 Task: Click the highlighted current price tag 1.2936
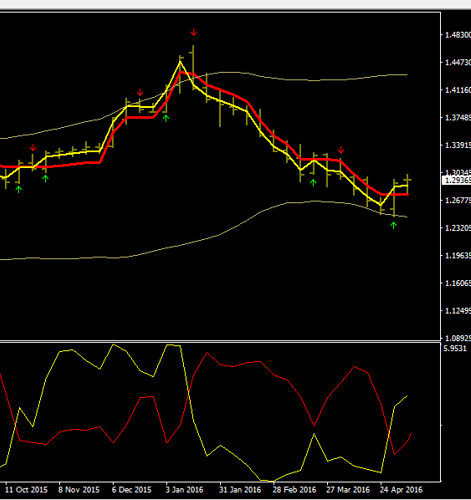[x=457, y=180]
